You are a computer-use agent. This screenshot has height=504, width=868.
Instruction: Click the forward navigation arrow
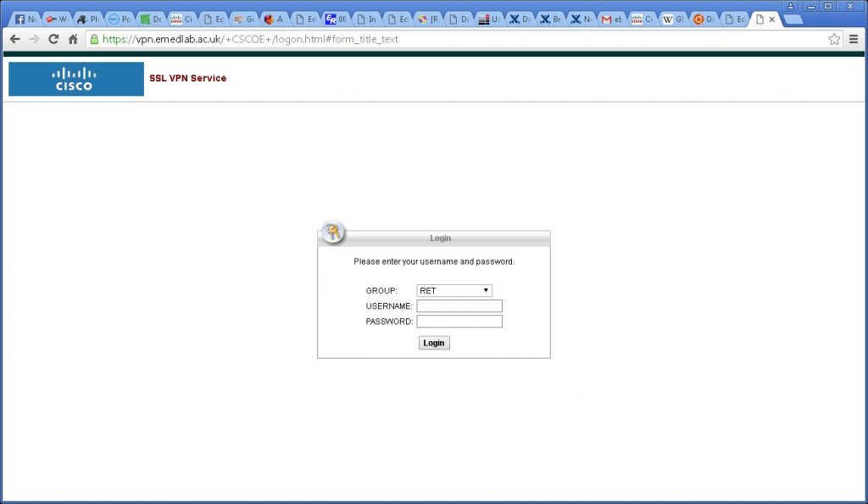34,39
